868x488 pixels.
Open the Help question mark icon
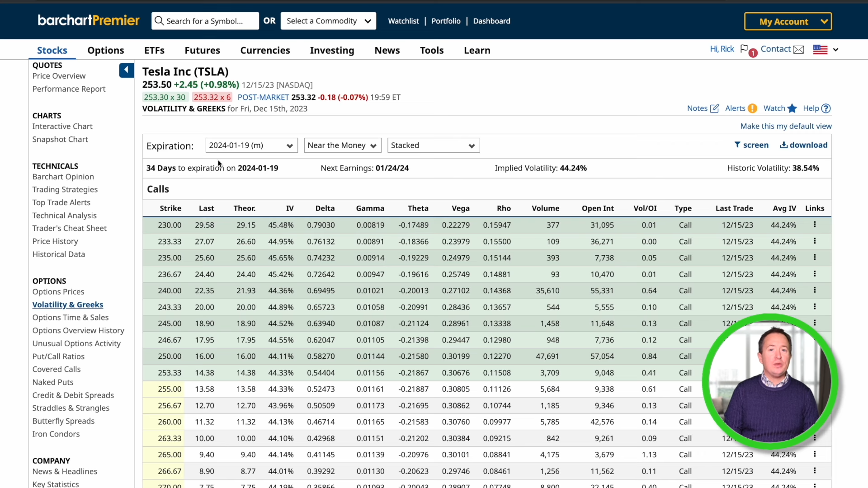coord(826,108)
